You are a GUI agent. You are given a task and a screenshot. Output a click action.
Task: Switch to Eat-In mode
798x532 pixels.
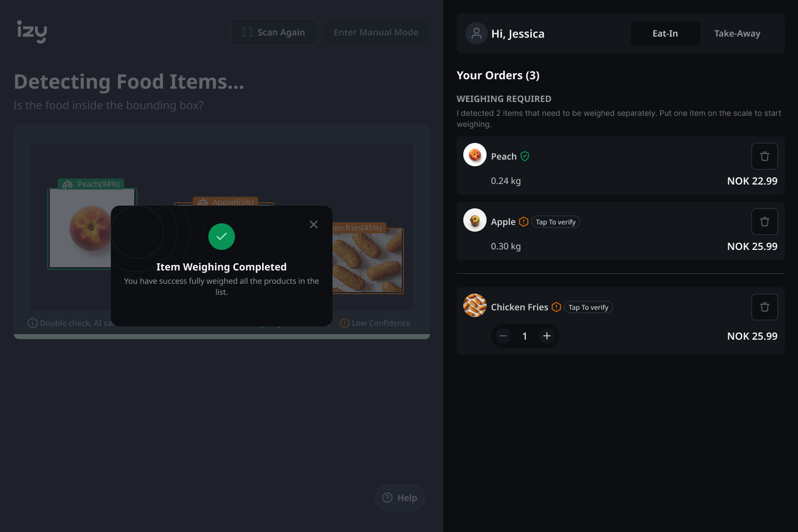point(665,33)
